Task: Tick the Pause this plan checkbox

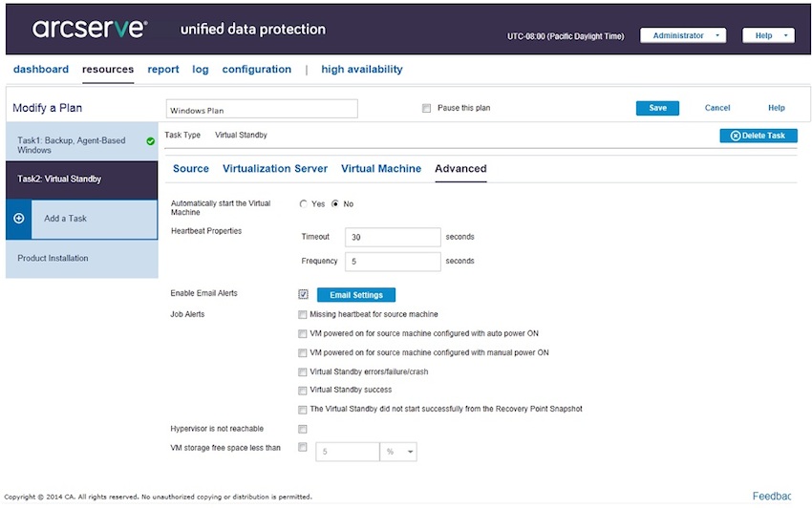Action: (x=426, y=108)
